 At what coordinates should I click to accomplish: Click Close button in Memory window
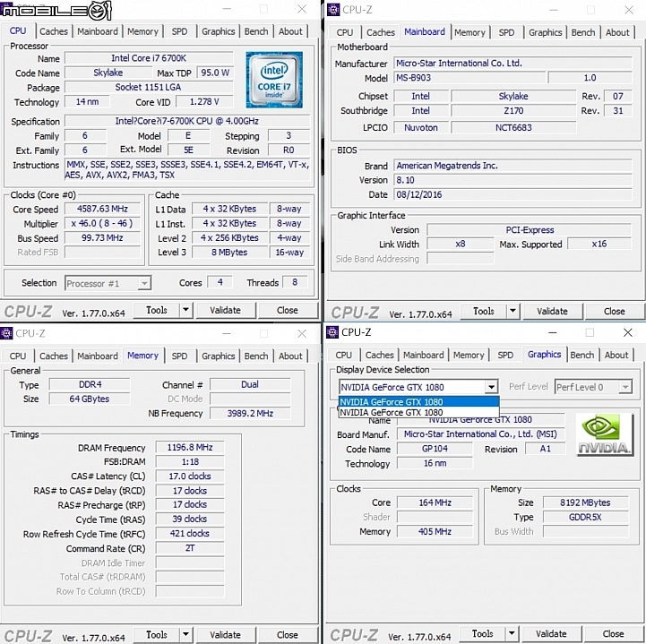click(287, 635)
